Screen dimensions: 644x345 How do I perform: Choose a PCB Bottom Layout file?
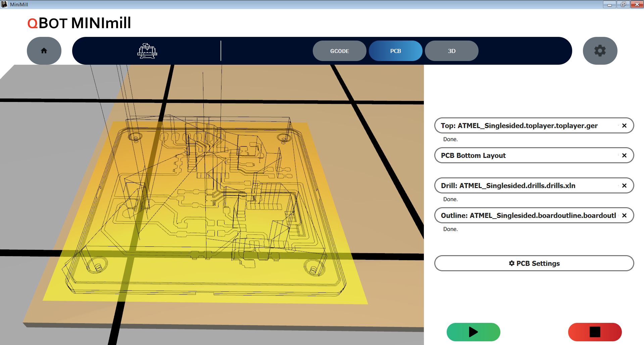pyautogui.click(x=534, y=155)
